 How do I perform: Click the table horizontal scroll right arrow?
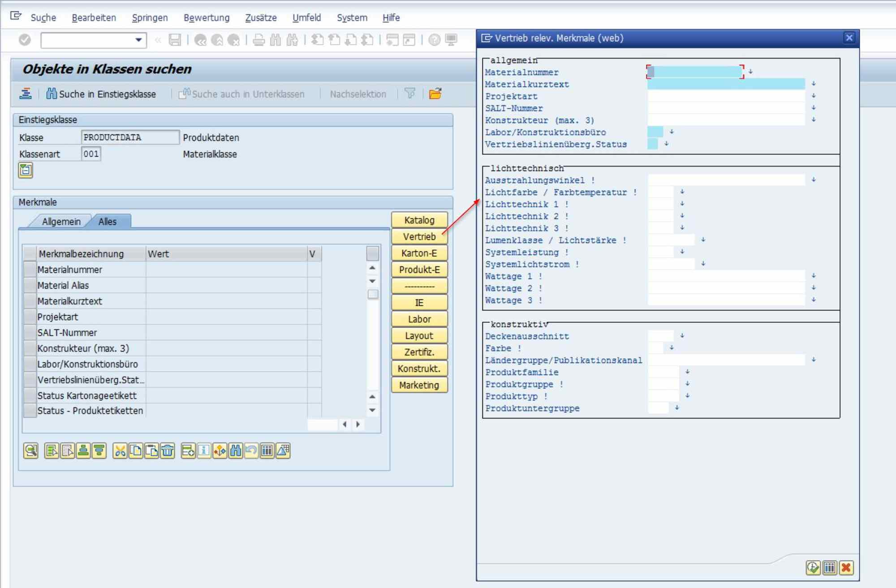point(358,424)
